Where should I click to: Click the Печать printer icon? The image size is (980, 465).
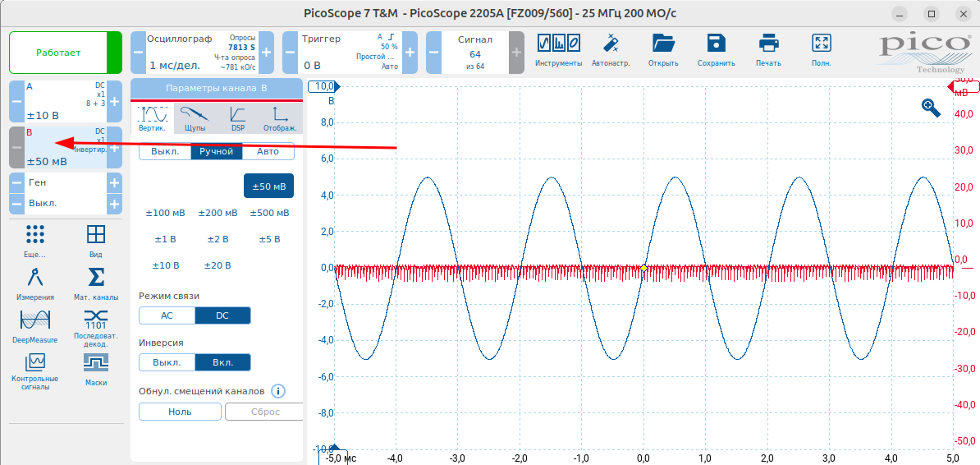(x=768, y=43)
